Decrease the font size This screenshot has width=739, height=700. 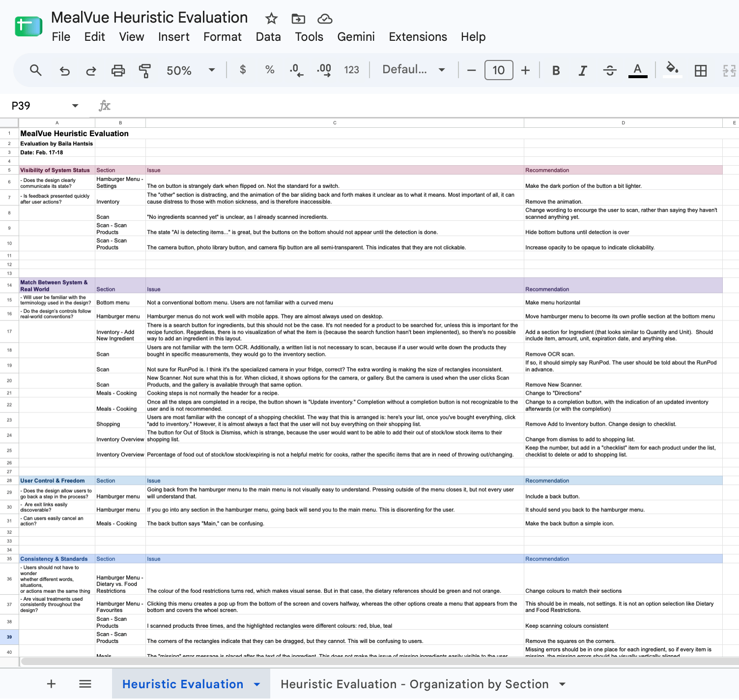tap(472, 70)
